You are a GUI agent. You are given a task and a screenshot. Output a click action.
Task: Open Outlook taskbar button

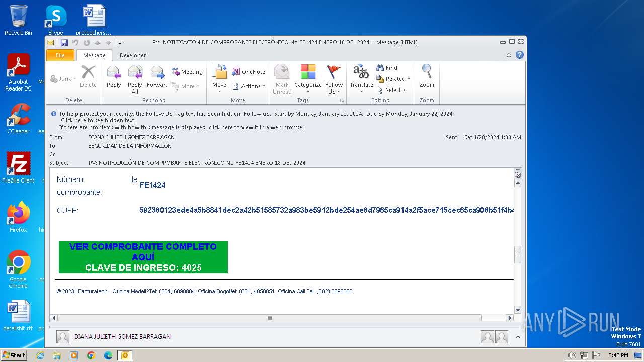125,355
